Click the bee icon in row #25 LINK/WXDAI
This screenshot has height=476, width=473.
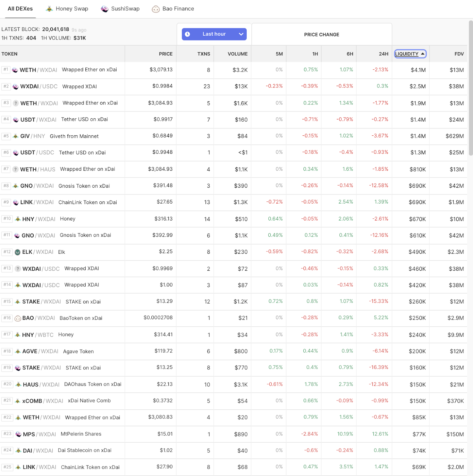(18, 467)
